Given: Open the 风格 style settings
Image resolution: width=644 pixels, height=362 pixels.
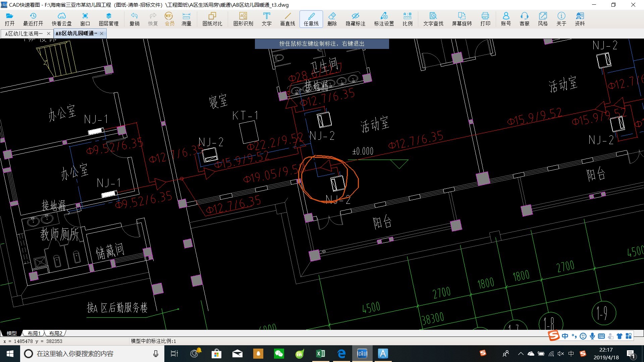Looking at the screenshot, I should pos(543,19).
